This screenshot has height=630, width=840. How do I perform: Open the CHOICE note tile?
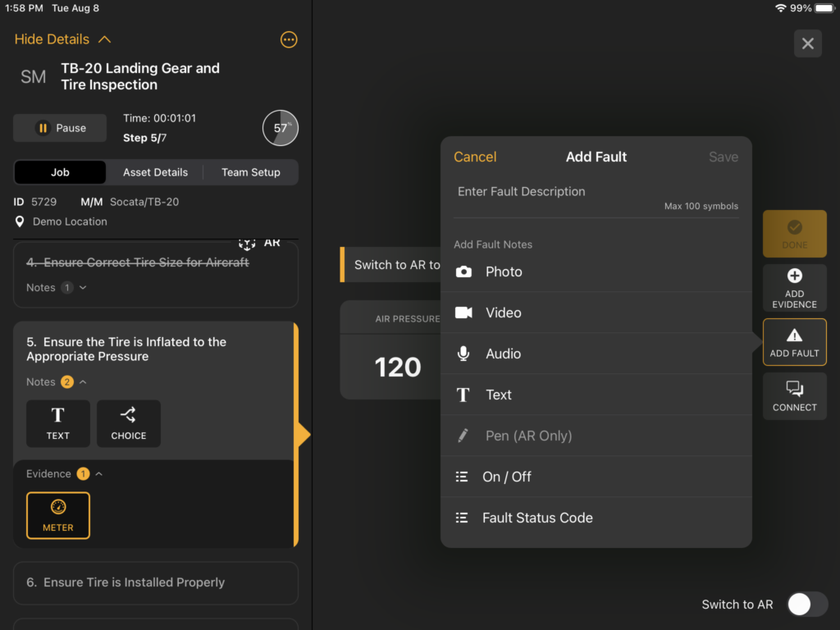pyautogui.click(x=129, y=423)
